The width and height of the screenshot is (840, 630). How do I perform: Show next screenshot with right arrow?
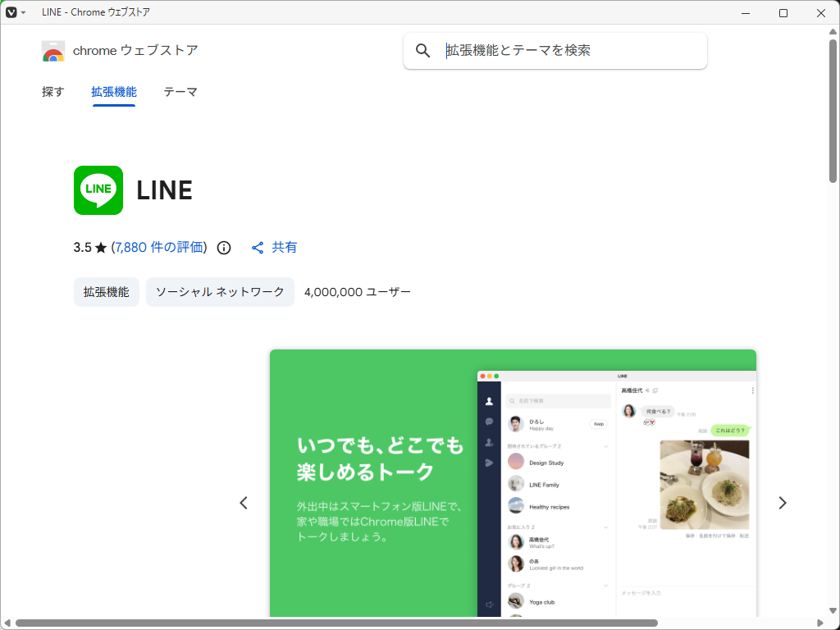click(x=782, y=503)
